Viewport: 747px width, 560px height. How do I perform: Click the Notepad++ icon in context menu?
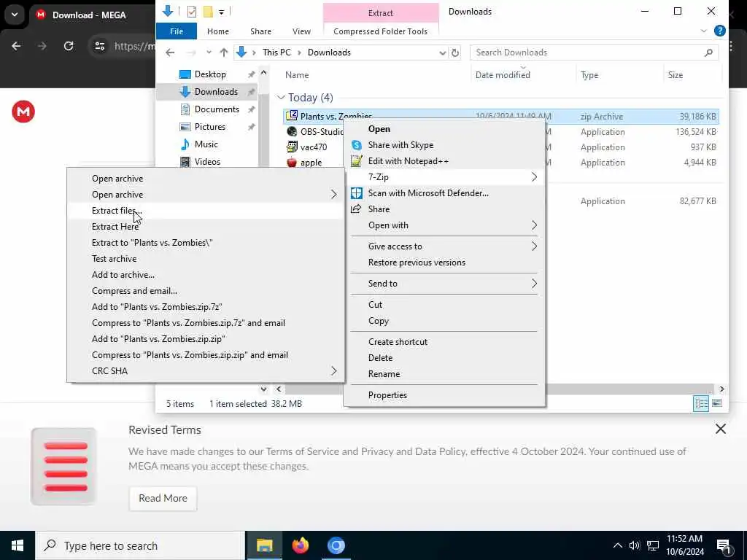point(356,161)
